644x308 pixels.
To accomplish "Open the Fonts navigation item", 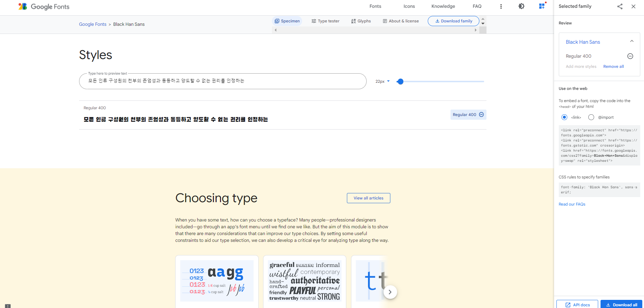I will (x=375, y=6).
